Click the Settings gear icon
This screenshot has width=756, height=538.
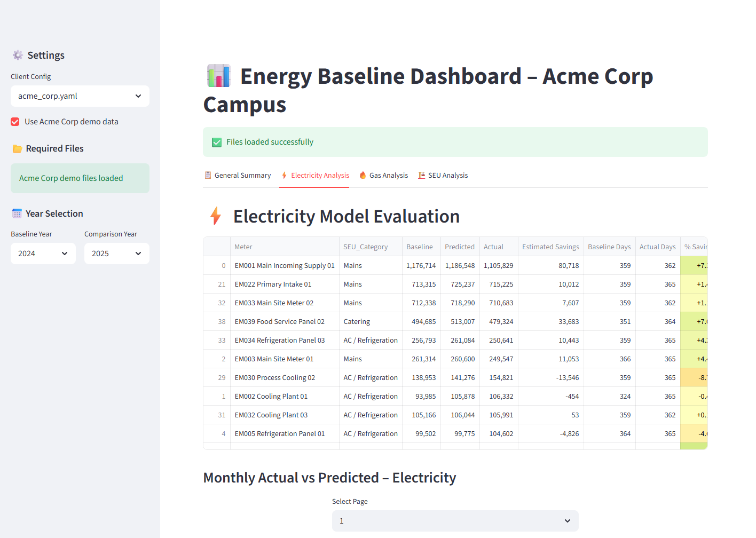pyautogui.click(x=18, y=55)
